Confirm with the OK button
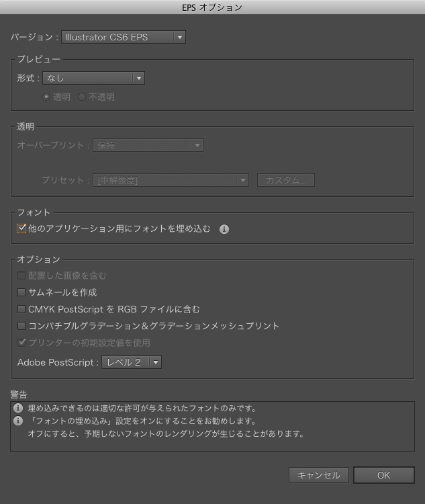The width and height of the screenshot is (425, 504). point(383,475)
